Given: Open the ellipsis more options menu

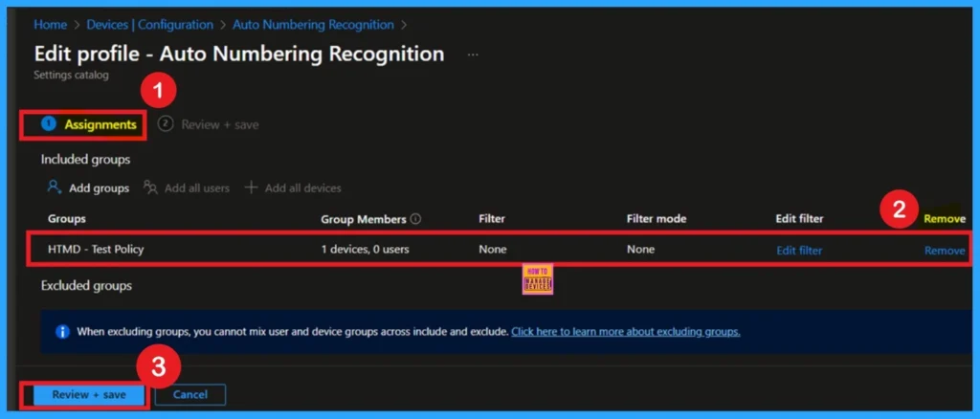Looking at the screenshot, I should point(473,55).
